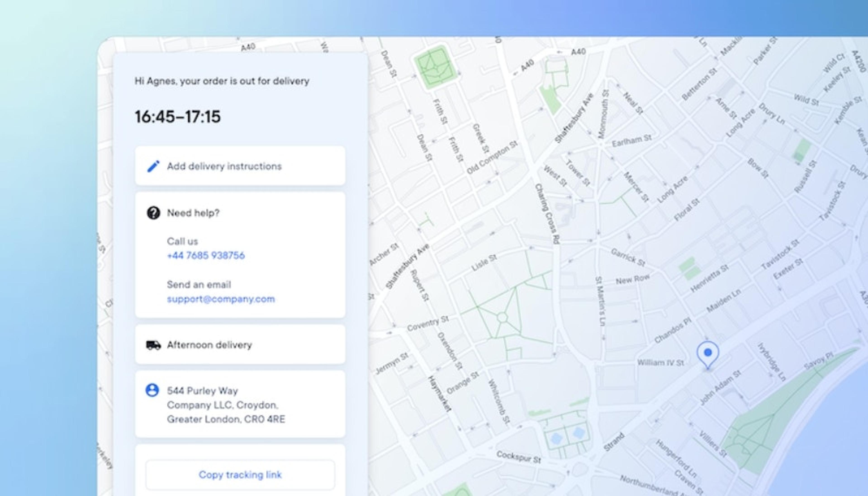Click the Need help? heading

coord(193,213)
